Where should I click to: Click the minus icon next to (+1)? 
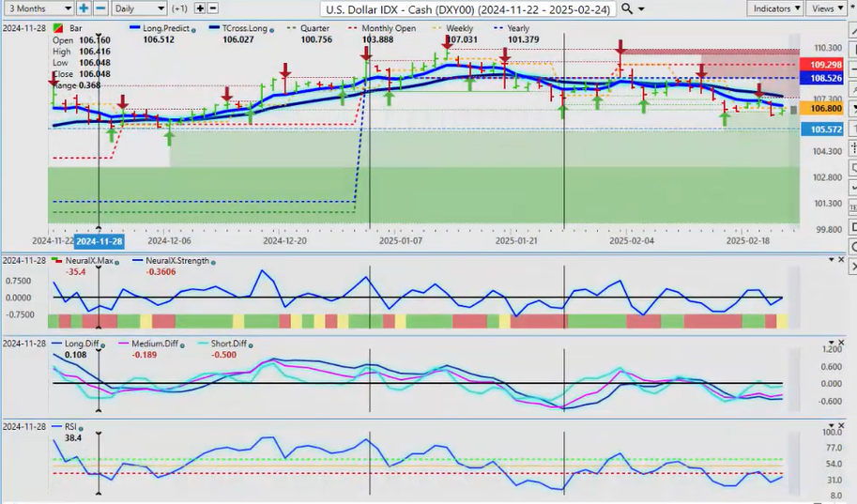[215, 8]
